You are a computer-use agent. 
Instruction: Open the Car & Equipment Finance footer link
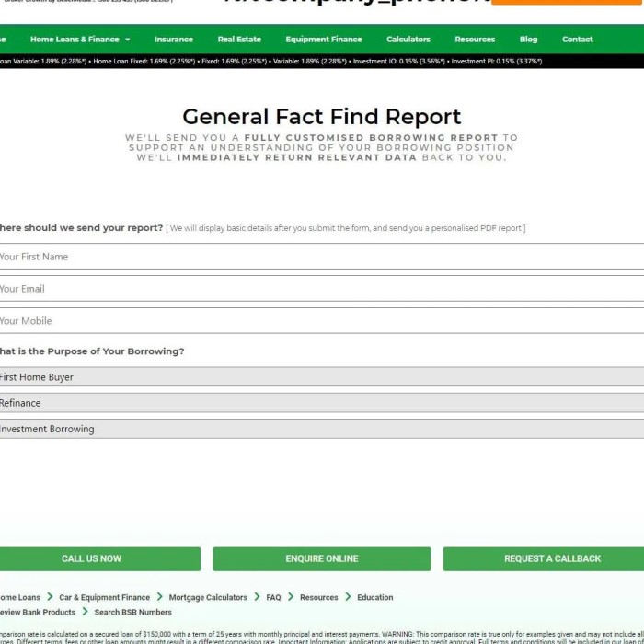[104, 597]
